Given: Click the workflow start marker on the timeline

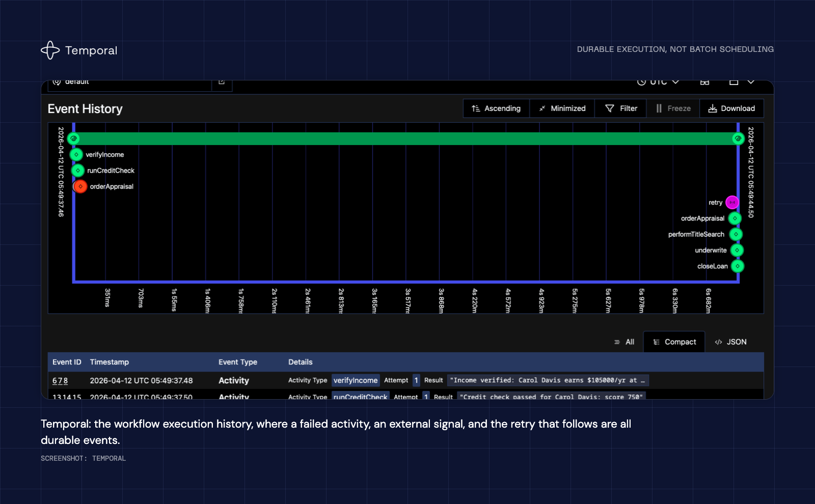Looking at the screenshot, I should coord(73,138).
